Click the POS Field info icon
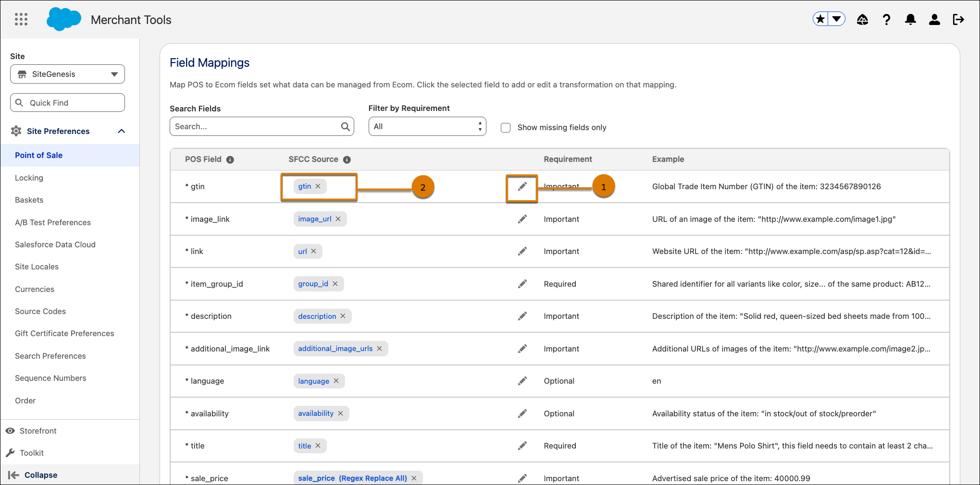Screen dimensions: 980x485 (230, 159)
